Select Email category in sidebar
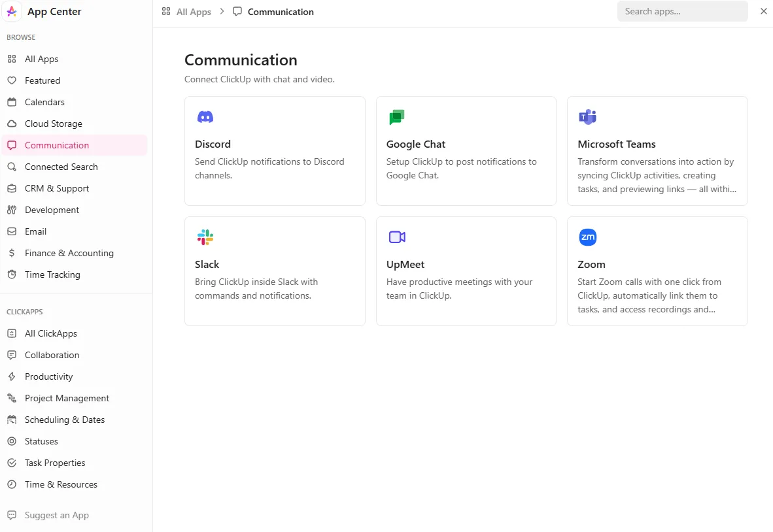Image resolution: width=773 pixels, height=532 pixels. (75, 231)
